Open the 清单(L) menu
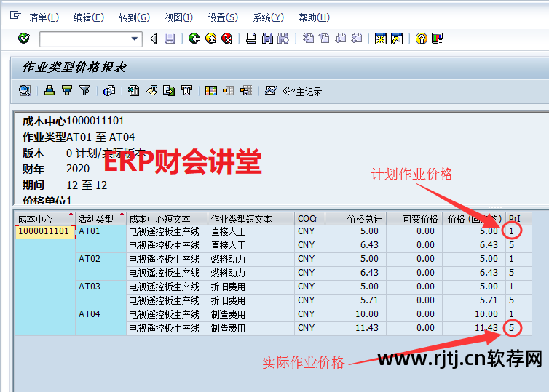Image resolution: width=549 pixels, height=392 pixels. 44,17
